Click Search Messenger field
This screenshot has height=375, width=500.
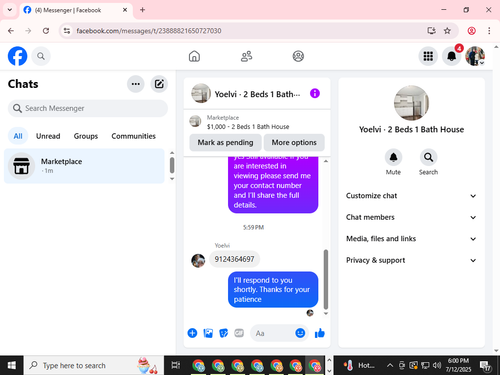(88, 108)
